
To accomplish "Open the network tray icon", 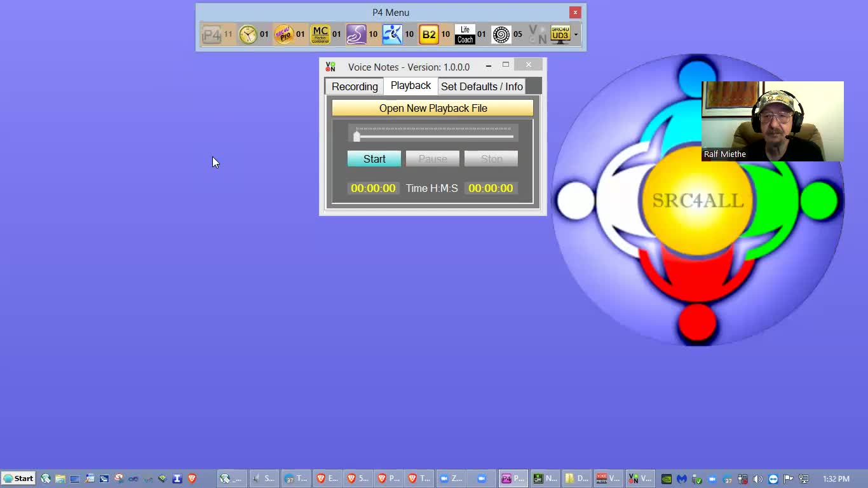I will point(804,479).
